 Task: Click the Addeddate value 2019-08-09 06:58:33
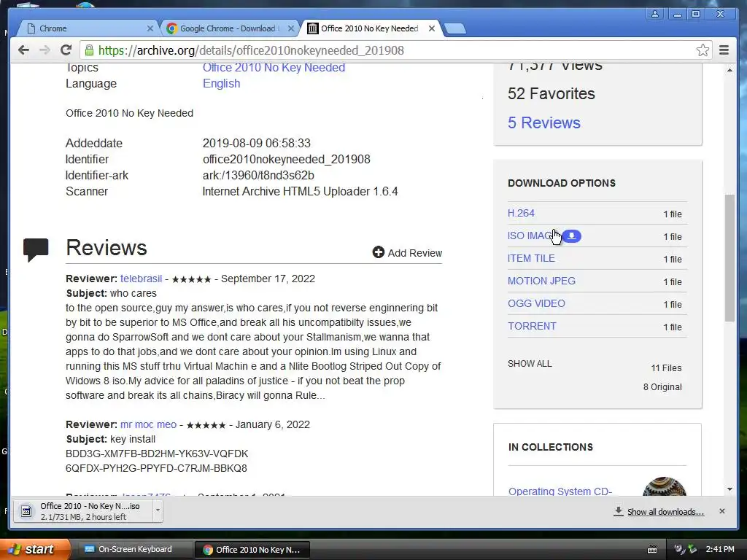256,144
